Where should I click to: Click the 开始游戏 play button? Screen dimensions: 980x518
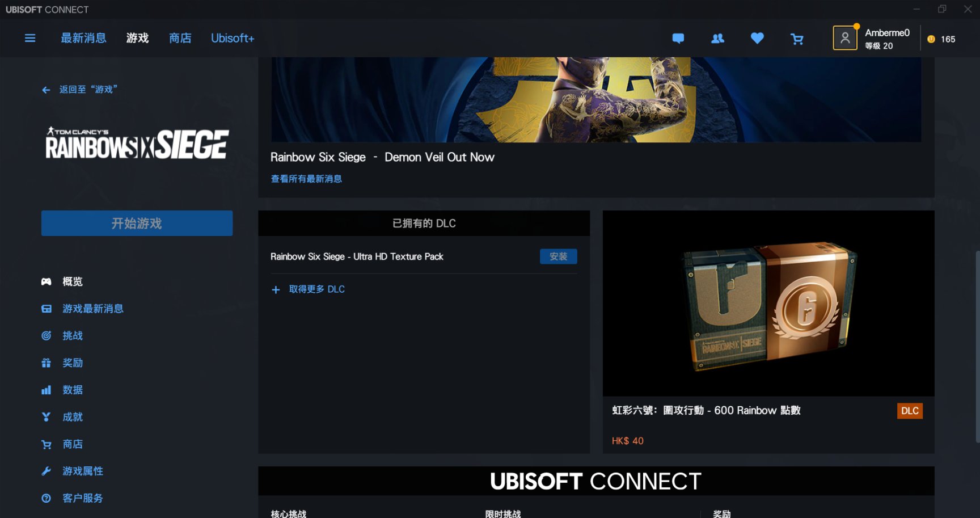[x=137, y=223]
